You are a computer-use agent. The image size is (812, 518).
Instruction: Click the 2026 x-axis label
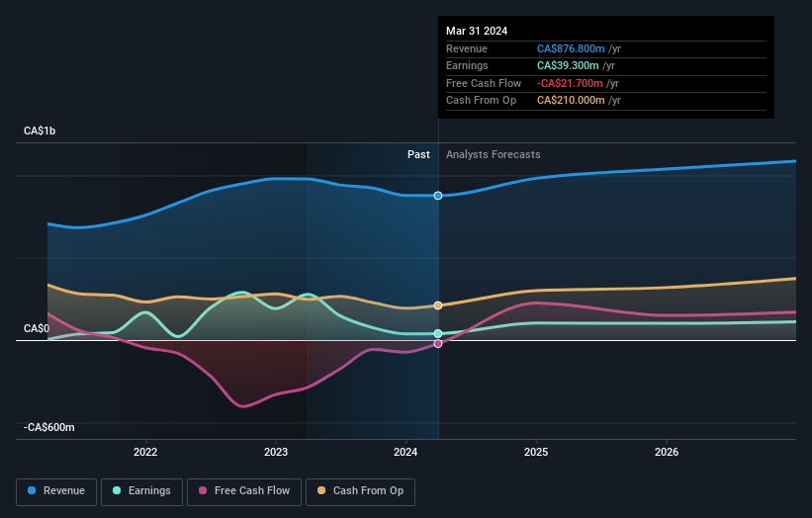tap(667, 452)
